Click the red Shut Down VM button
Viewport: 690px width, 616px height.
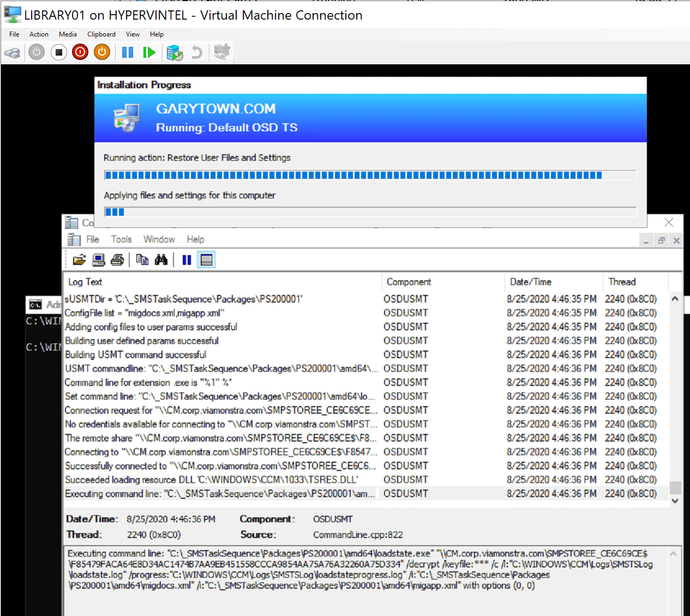pos(80,52)
